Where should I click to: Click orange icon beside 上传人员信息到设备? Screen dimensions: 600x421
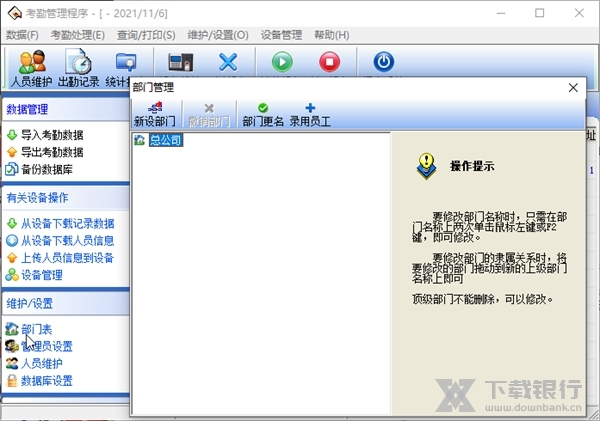click(x=12, y=258)
